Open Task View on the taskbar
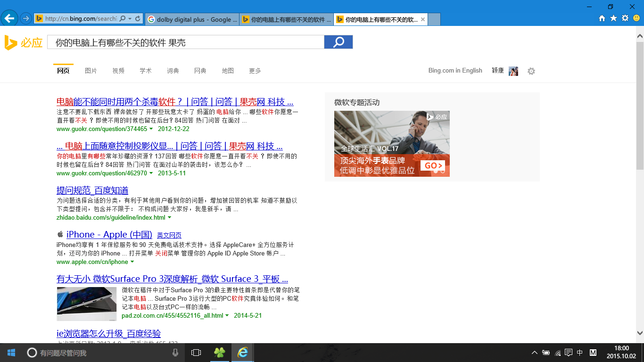 [x=196, y=353]
